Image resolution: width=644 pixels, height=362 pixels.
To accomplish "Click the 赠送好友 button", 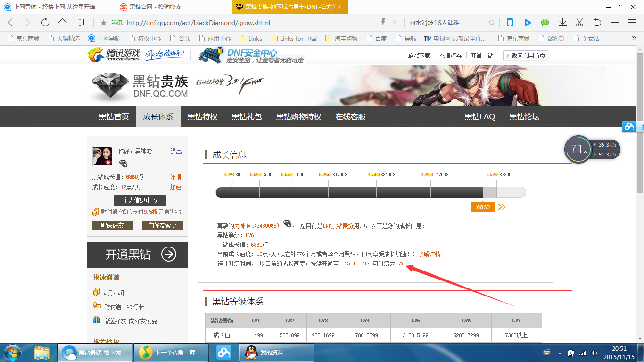I will (113, 225).
